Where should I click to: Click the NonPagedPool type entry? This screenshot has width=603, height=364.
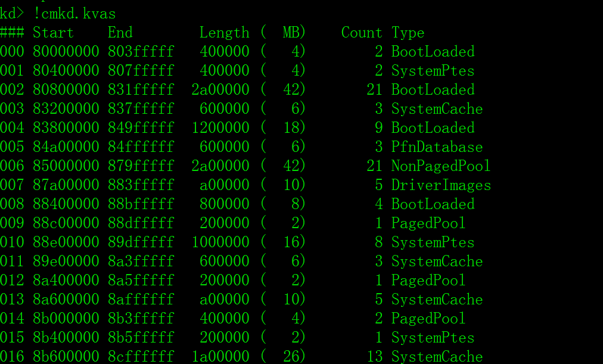coord(441,166)
